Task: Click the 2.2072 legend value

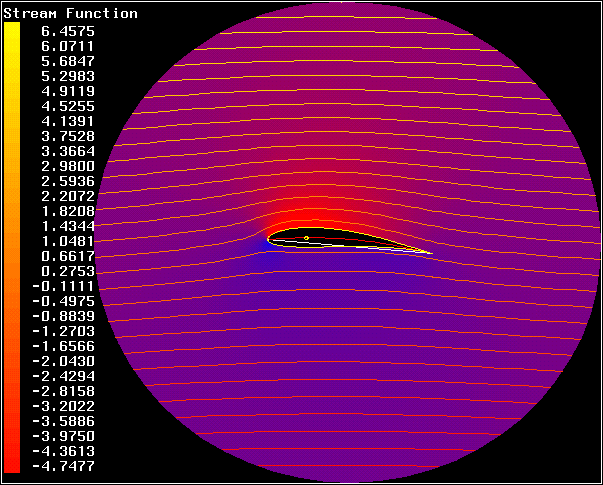Action: click(x=68, y=196)
